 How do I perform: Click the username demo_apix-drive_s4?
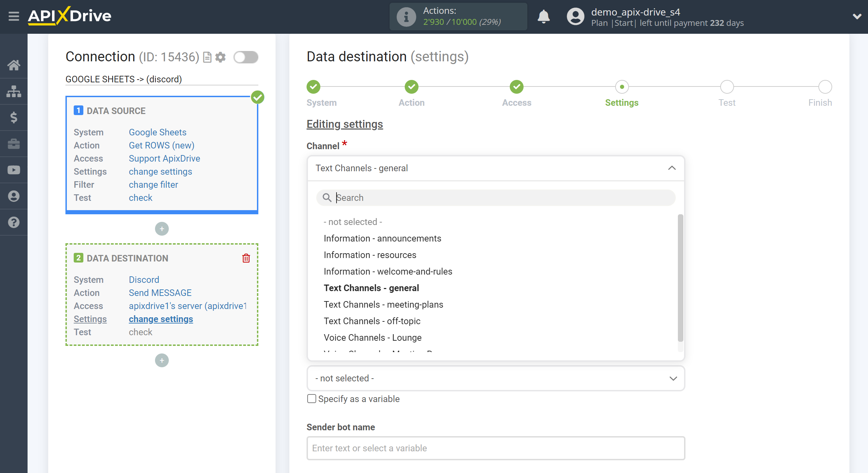635,12
